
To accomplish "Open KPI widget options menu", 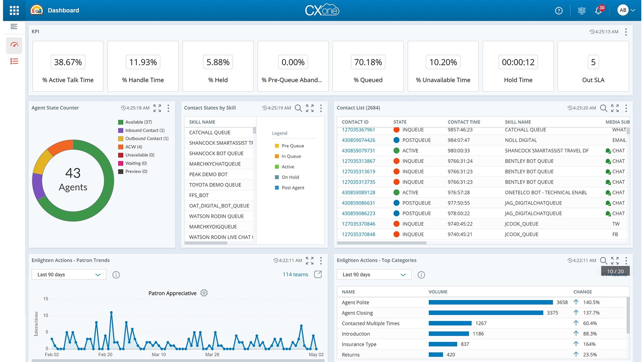I will [626, 32].
